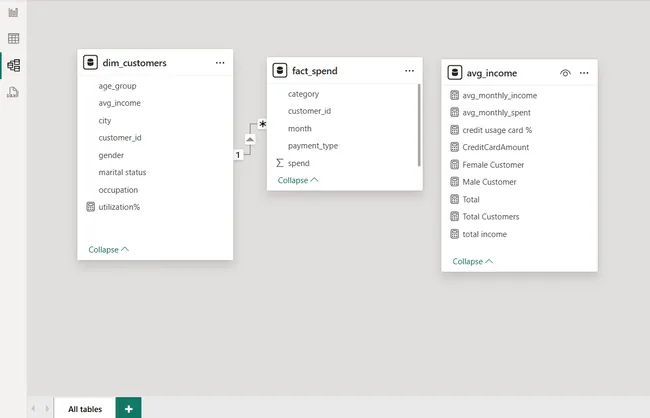Collapse the fact_spend table card
The height and width of the screenshot is (418, 650).
point(298,180)
